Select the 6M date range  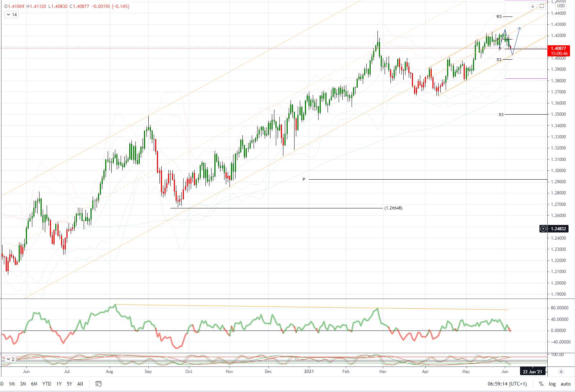[x=34, y=384]
